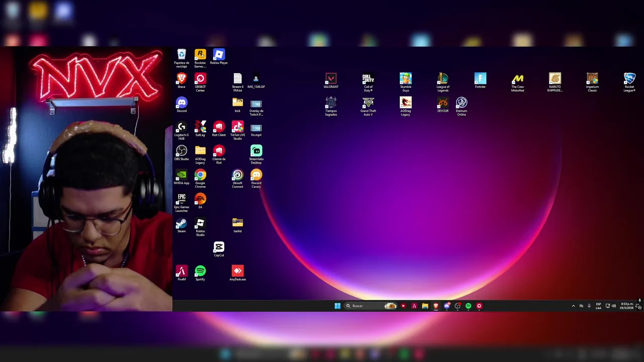The height and width of the screenshot is (362, 644).
Task: Click the ESP LAA language indicator
Action: click(x=598, y=306)
